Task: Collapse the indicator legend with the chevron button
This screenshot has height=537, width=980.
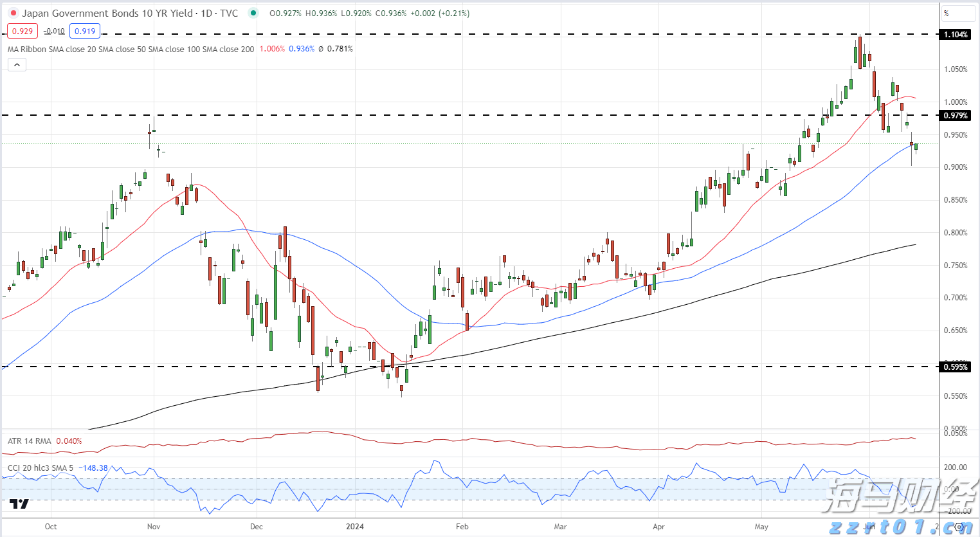Action: point(17,64)
